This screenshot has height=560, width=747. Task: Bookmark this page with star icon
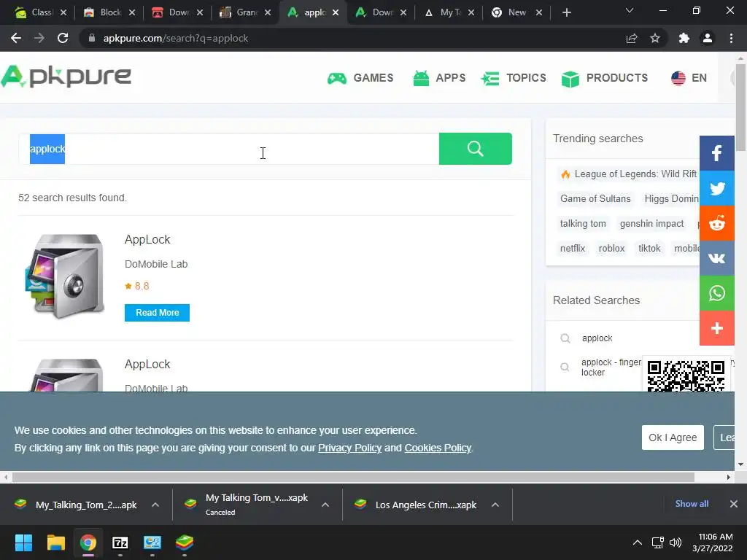[x=655, y=38]
